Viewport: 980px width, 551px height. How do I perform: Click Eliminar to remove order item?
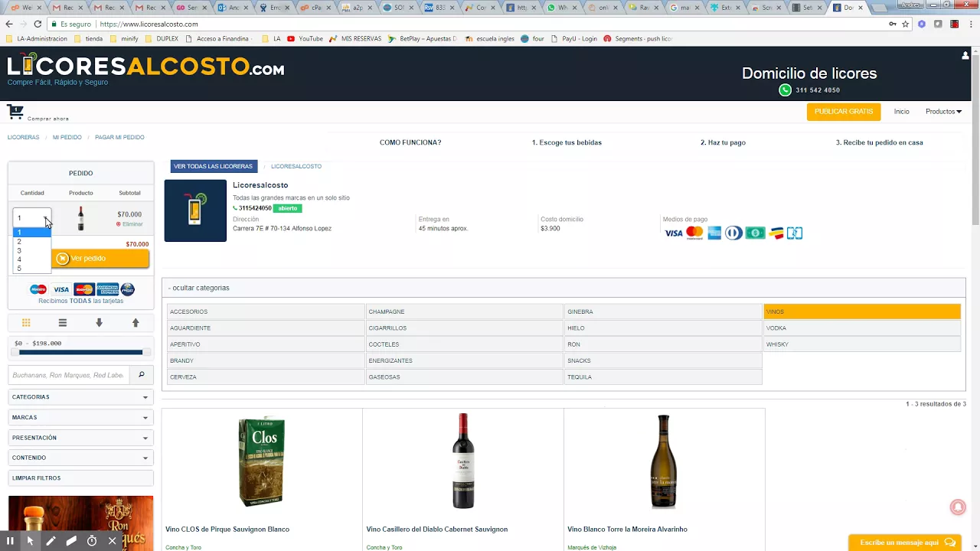(x=129, y=224)
